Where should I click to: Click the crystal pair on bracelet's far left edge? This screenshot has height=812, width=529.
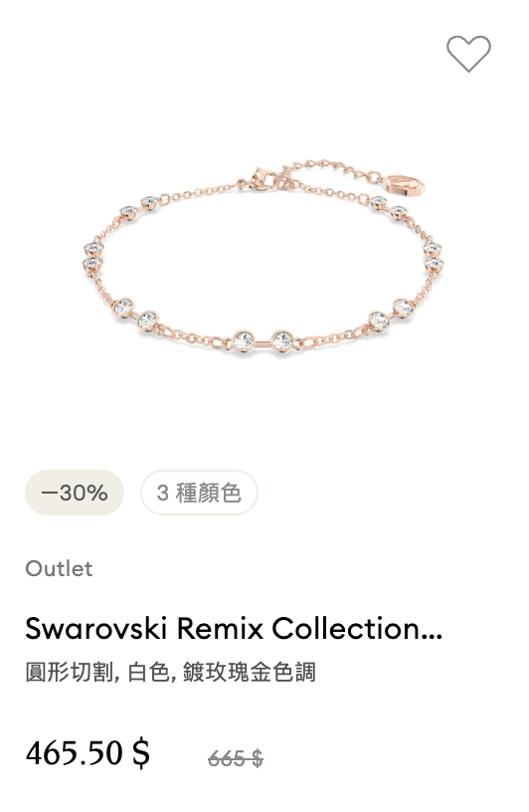tap(93, 257)
